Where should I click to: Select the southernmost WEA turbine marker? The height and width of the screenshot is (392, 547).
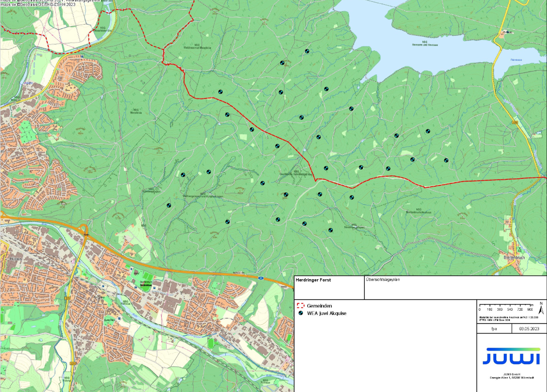(x=330, y=230)
